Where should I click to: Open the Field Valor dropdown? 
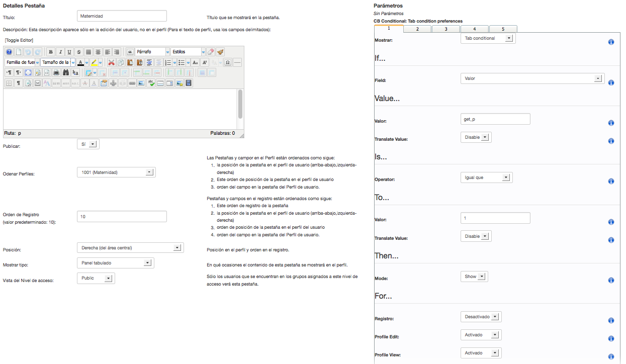coord(532,78)
